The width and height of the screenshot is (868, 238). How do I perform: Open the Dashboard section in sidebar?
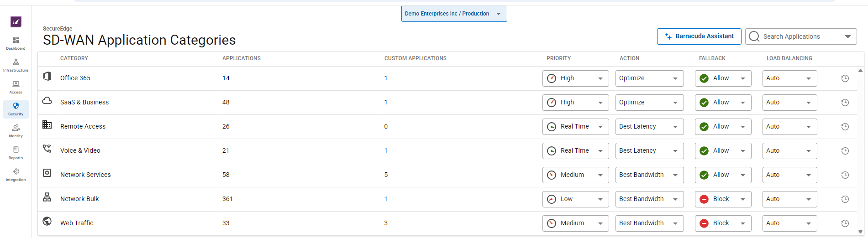pyautogui.click(x=16, y=43)
